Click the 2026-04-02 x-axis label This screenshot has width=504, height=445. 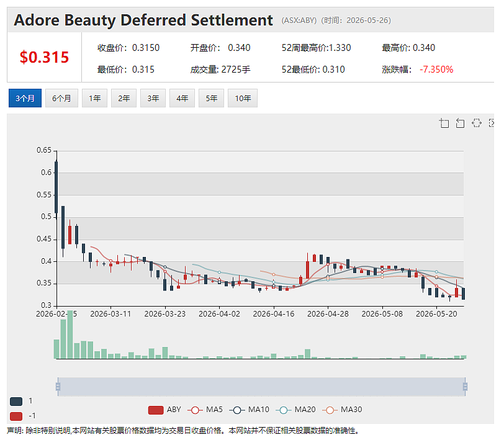(219, 314)
